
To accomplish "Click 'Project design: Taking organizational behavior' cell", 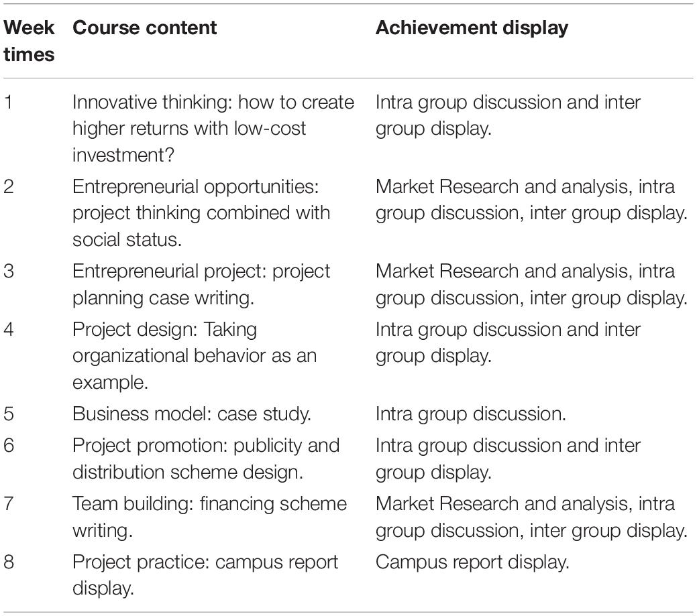I will (x=195, y=356).
